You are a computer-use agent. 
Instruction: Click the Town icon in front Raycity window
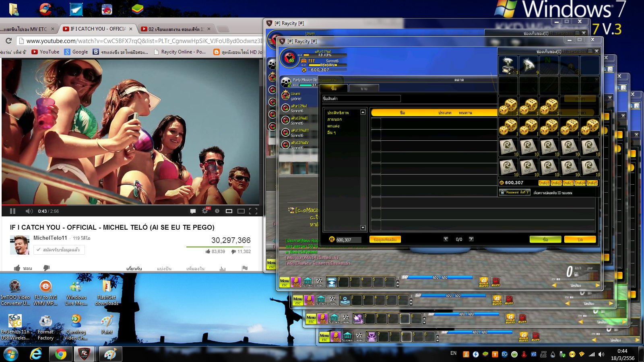[308, 282]
